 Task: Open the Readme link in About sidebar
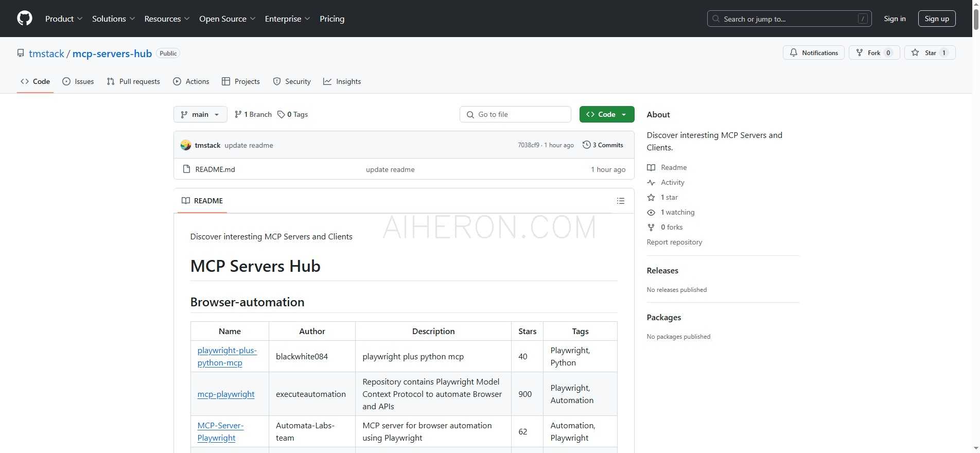[x=667, y=167]
